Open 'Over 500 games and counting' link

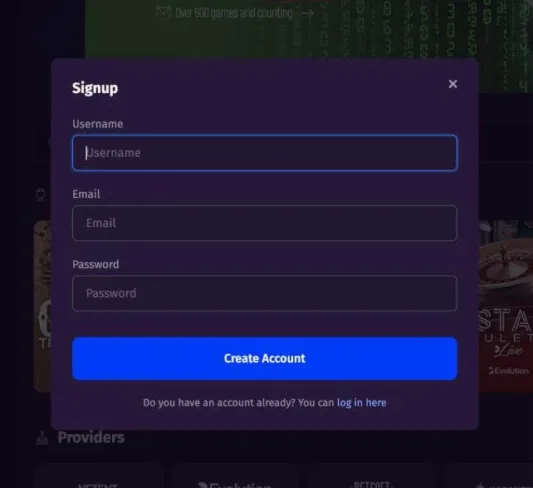pyautogui.click(x=234, y=13)
